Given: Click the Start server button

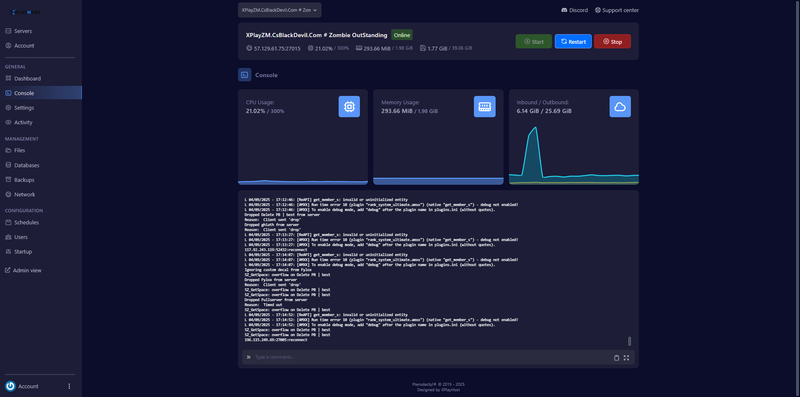Looking at the screenshot, I should 534,41.
